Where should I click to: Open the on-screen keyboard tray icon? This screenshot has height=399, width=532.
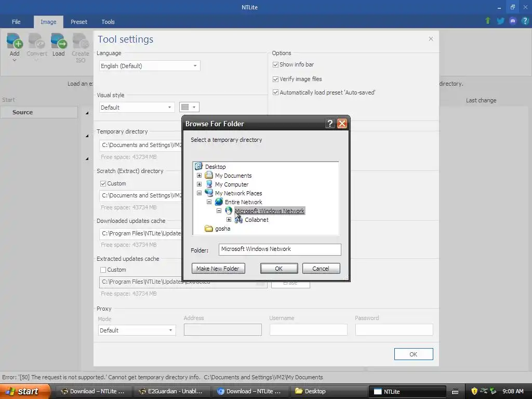[455, 391]
